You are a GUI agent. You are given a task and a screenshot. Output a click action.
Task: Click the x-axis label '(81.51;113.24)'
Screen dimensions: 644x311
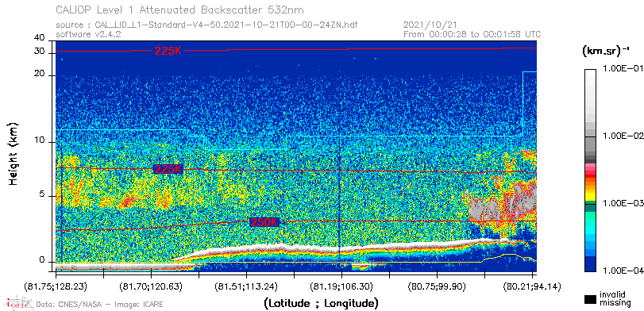246,286
